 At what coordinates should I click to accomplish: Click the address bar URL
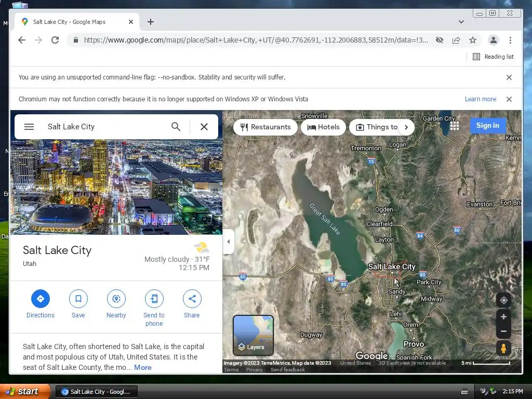256,40
